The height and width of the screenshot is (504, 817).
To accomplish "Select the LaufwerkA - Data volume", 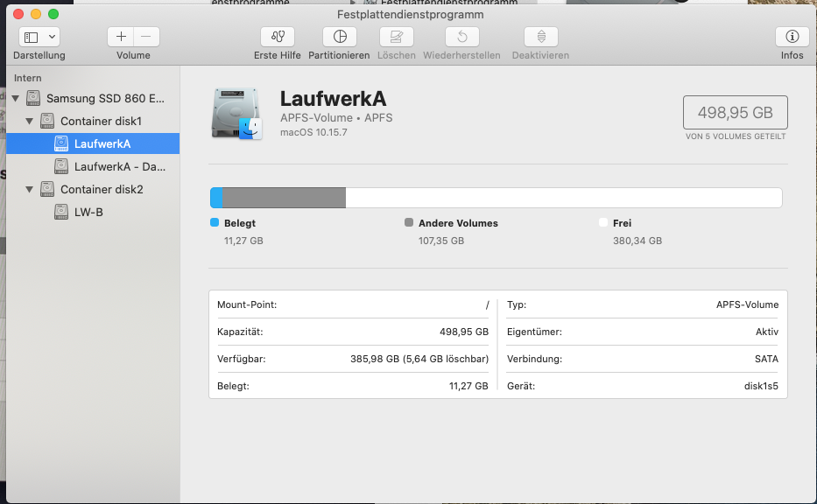I will [x=119, y=166].
